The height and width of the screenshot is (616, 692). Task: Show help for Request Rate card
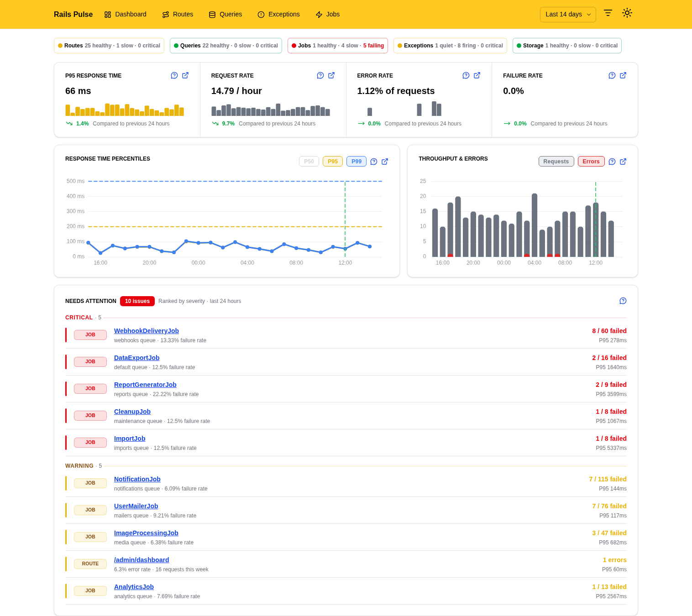[x=320, y=75]
